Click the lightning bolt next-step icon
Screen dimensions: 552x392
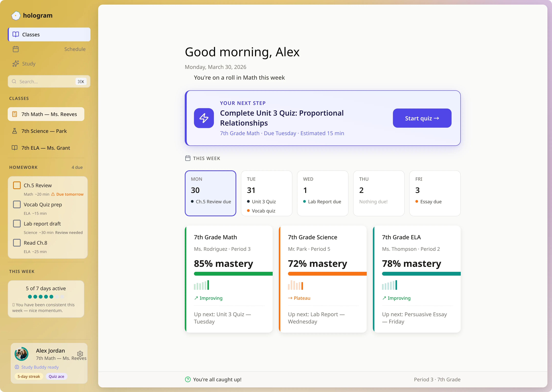point(204,118)
